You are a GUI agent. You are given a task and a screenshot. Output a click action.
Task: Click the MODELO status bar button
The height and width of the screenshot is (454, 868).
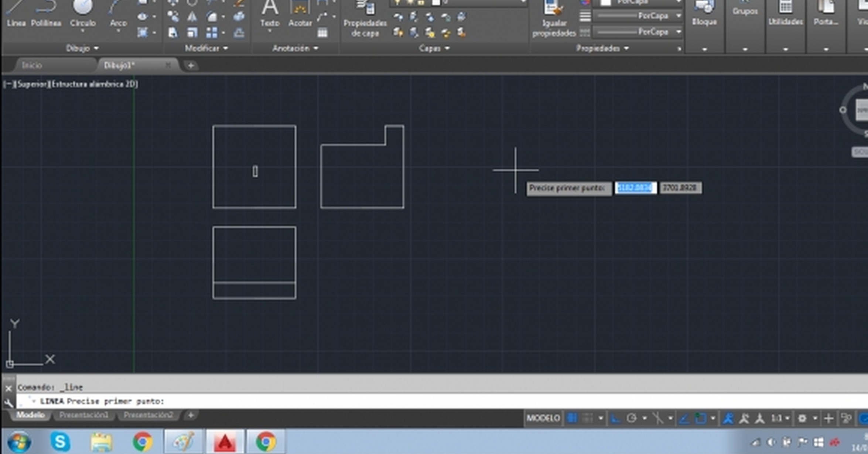pyautogui.click(x=543, y=418)
